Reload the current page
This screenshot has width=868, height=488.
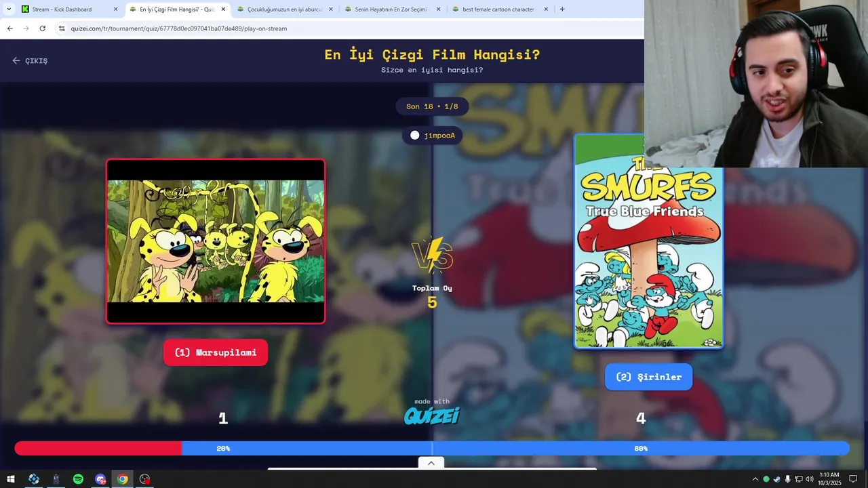click(42, 28)
